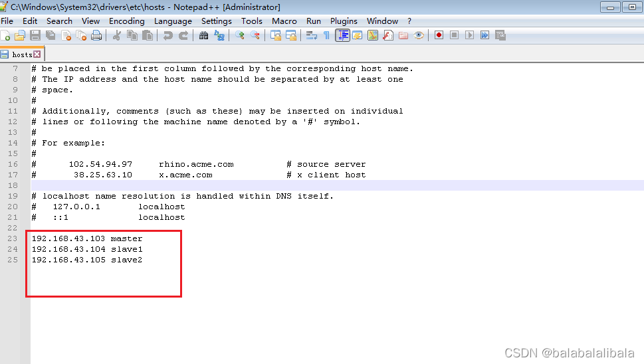Copy selection using the Copy icon
The height and width of the screenshot is (364, 644).
click(132, 36)
